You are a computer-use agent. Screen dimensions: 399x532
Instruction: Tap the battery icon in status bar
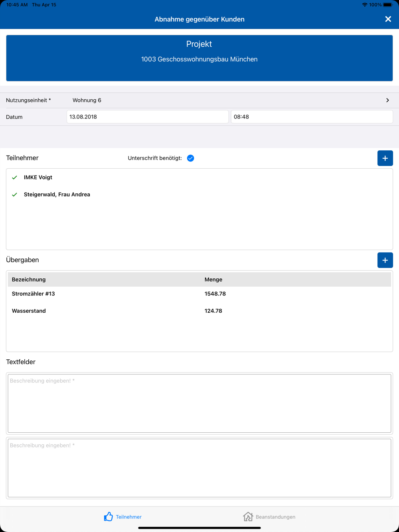click(388, 5)
